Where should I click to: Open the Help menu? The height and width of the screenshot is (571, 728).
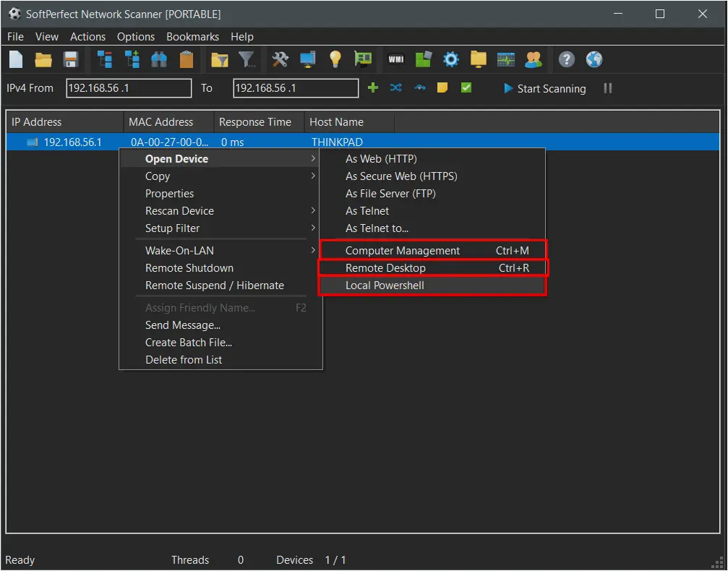point(242,37)
